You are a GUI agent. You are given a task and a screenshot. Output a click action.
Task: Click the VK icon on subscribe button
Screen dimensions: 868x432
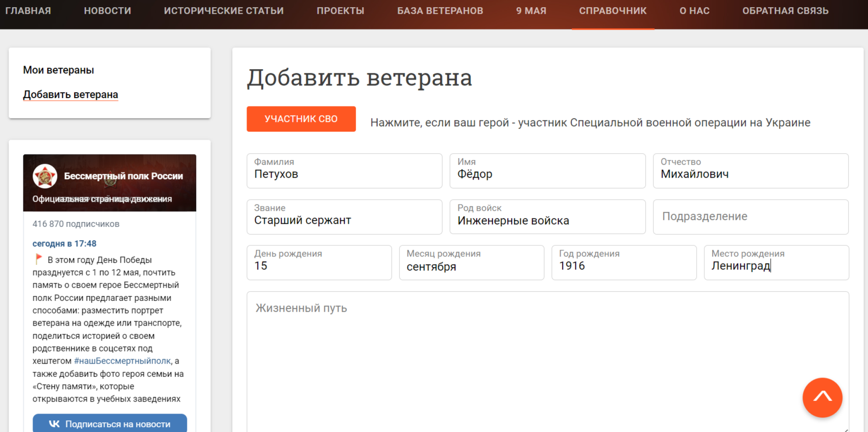pos(54,424)
